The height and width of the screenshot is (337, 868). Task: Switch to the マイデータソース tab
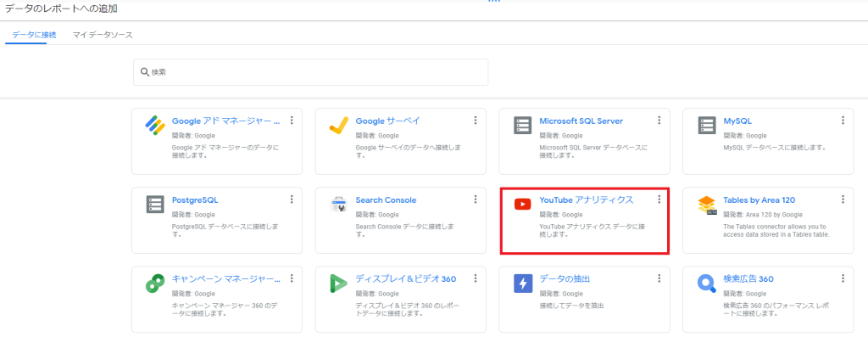(x=103, y=34)
